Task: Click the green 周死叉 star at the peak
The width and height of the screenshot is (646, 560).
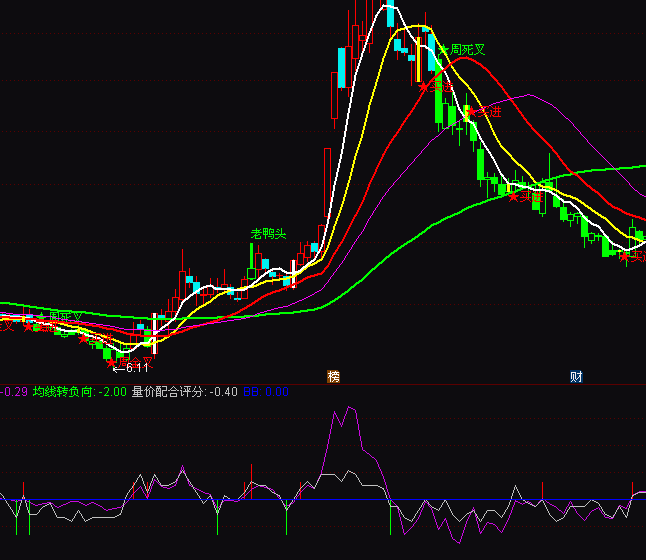Action: [443, 48]
